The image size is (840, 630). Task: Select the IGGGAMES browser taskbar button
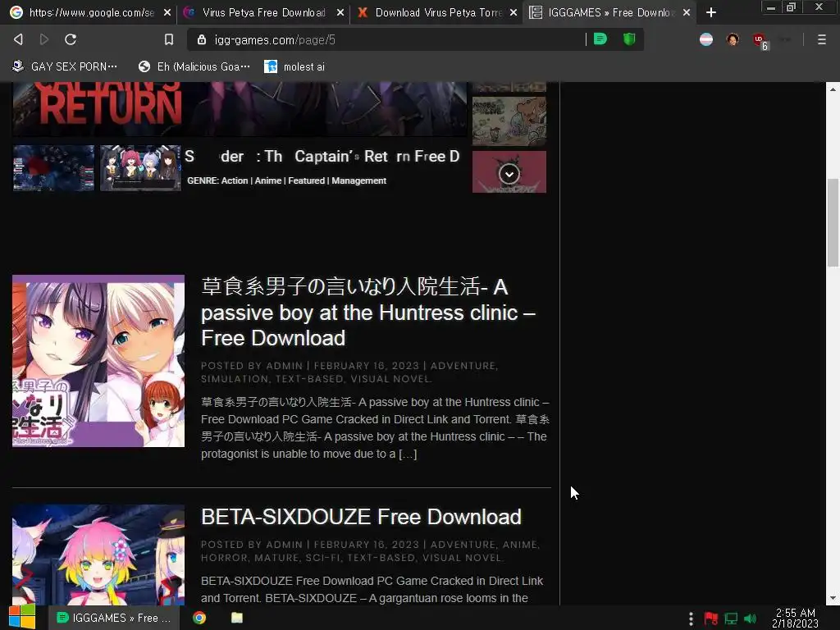(x=113, y=618)
